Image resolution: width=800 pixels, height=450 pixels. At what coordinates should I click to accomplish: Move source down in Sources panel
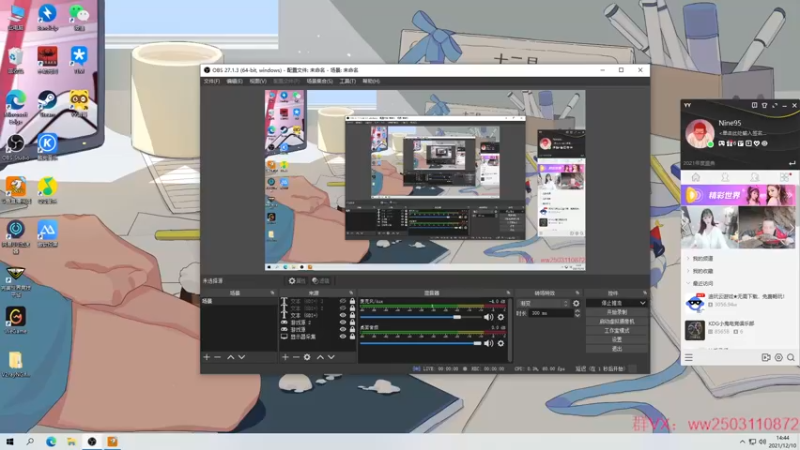pyautogui.click(x=331, y=357)
